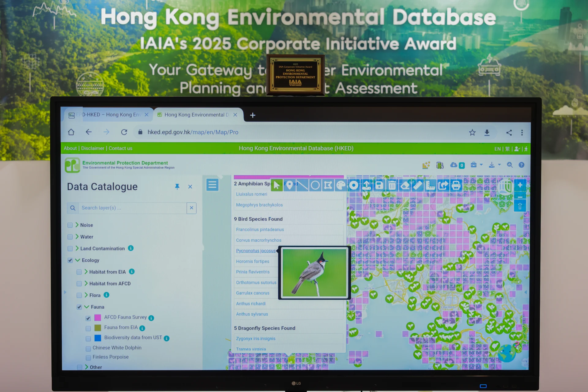
Task: Select the line drawing tool
Action: click(x=302, y=185)
